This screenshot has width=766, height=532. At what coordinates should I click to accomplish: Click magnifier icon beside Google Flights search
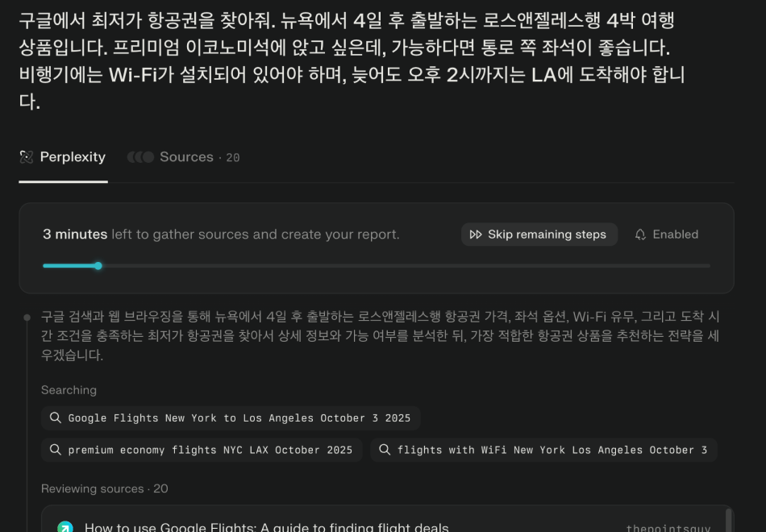[55, 418]
